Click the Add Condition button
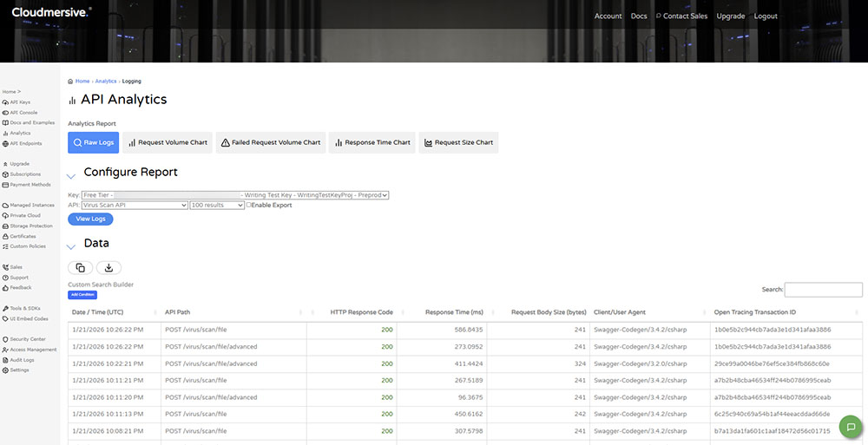The width and height of the screenshot is (868, 445). point(82,295)
